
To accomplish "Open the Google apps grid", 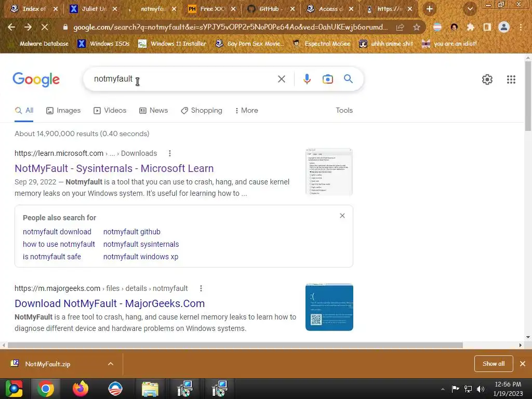I will click(x=511, y=79).
